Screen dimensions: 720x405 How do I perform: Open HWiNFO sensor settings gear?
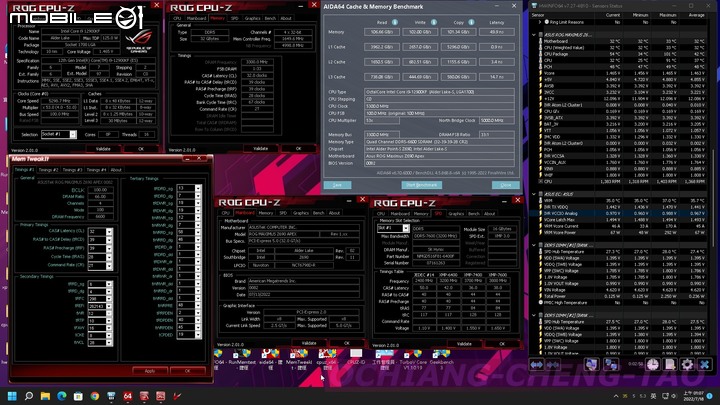[687, 365]
